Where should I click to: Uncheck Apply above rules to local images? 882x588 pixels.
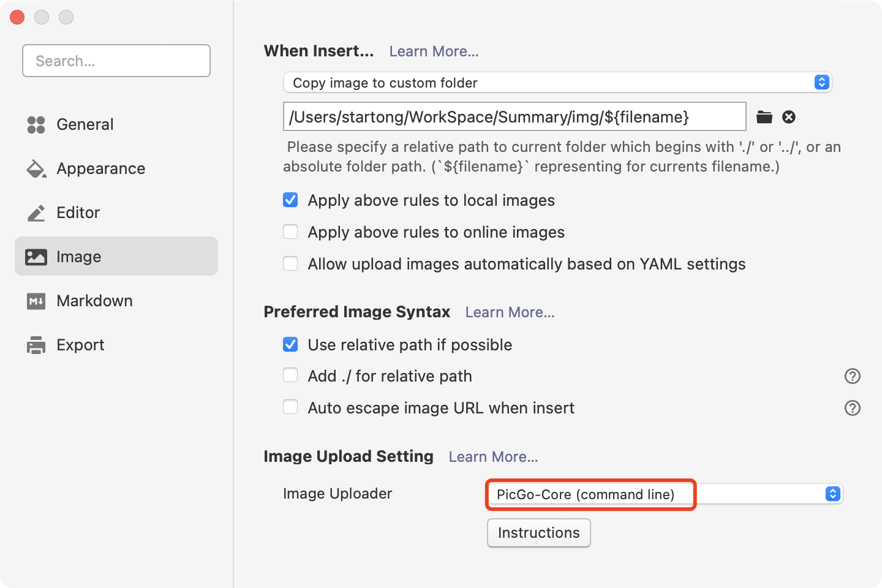coord(290,200)
